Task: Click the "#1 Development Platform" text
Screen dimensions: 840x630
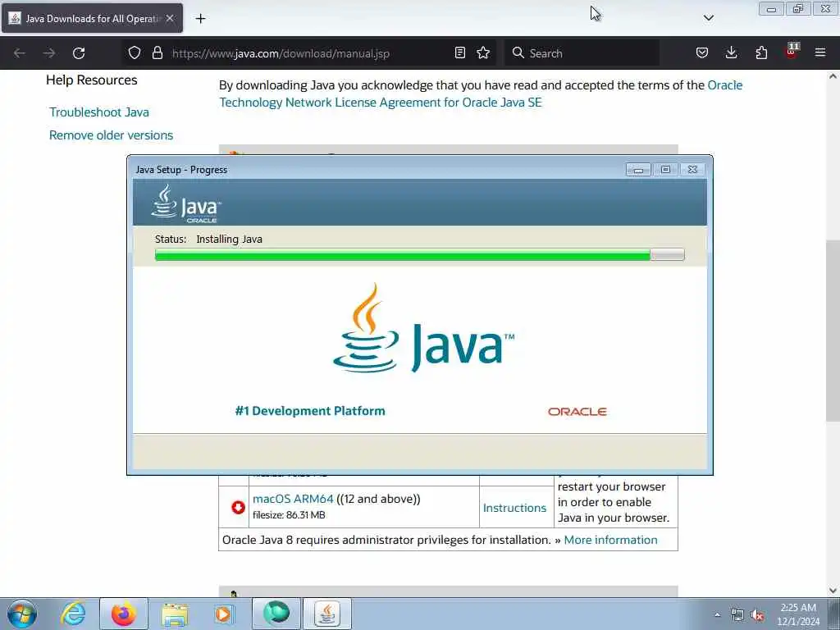Action: tap(310, 411)
